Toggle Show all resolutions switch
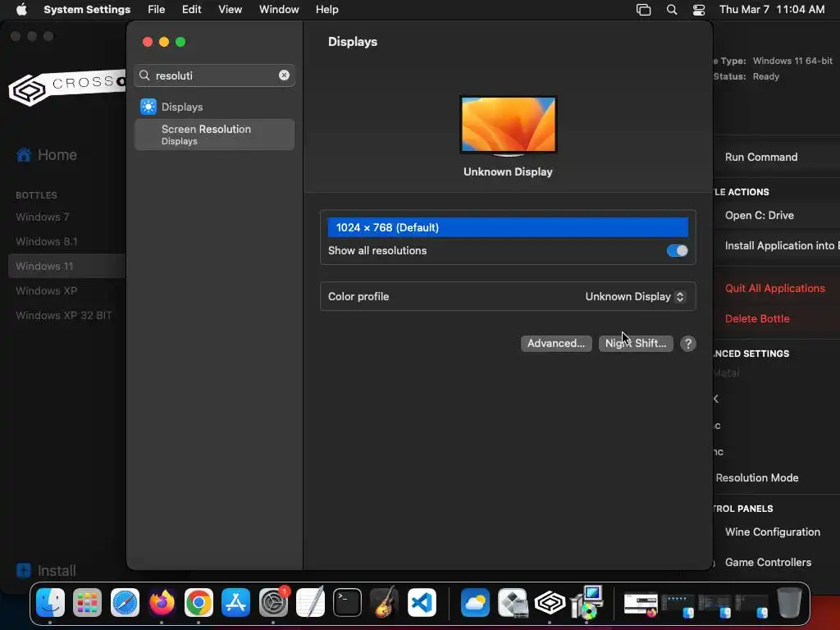 point(677,251)
